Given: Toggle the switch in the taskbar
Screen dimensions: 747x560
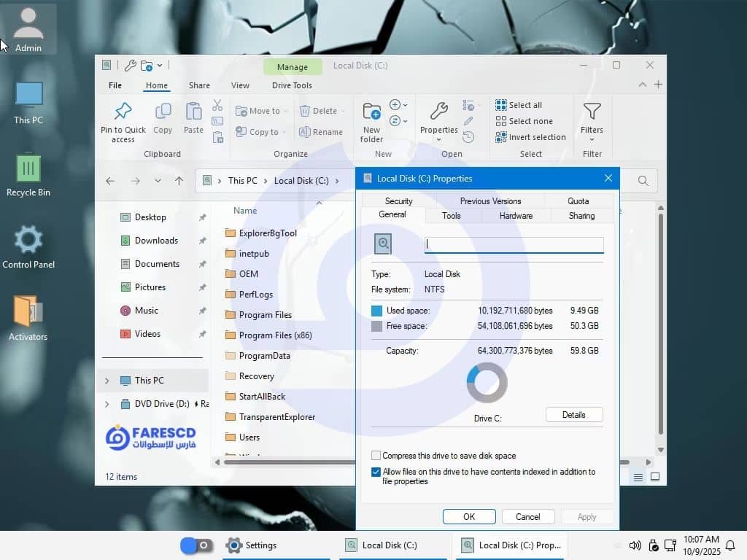Looking at the screenshot, I should [x=196, y=545].
